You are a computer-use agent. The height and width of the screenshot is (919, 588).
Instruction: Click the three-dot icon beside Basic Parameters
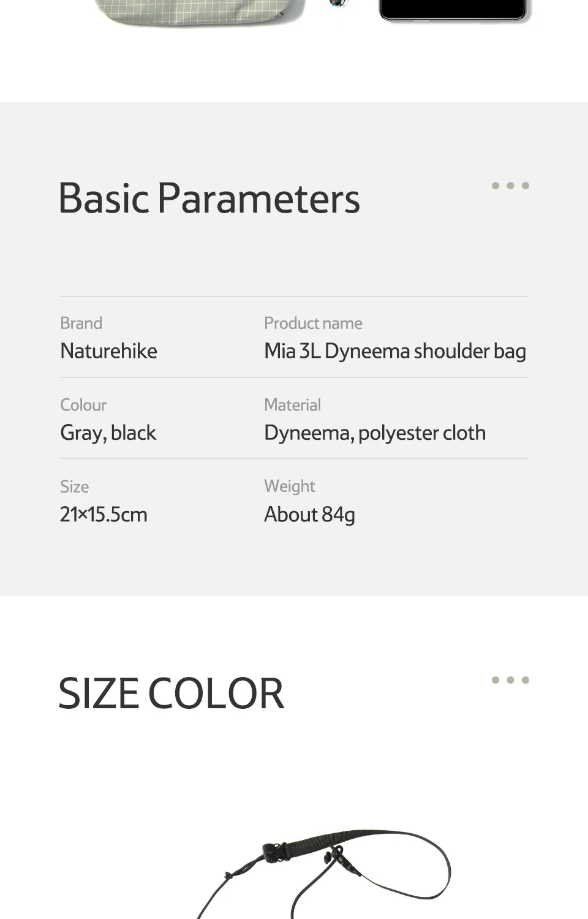click(510, 186)
